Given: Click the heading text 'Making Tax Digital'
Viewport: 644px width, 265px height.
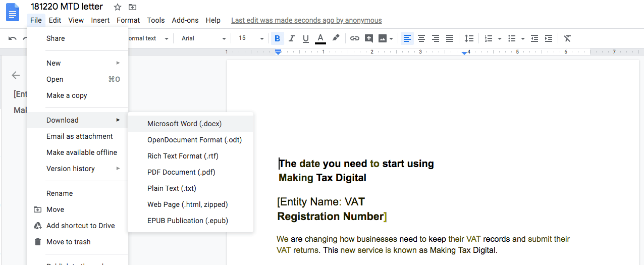Looking at the screenshot, I should point(323,178).
